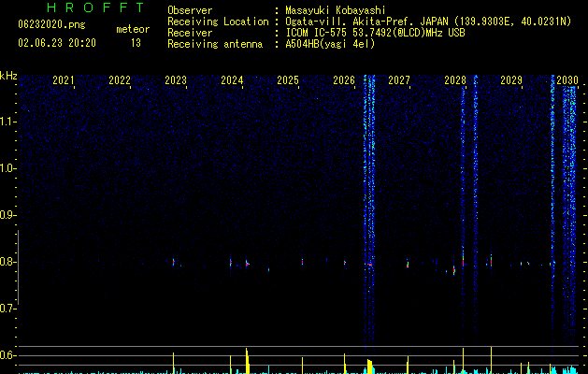Click the 2021 time marker

pyautogui.click(x=63, y=79)
